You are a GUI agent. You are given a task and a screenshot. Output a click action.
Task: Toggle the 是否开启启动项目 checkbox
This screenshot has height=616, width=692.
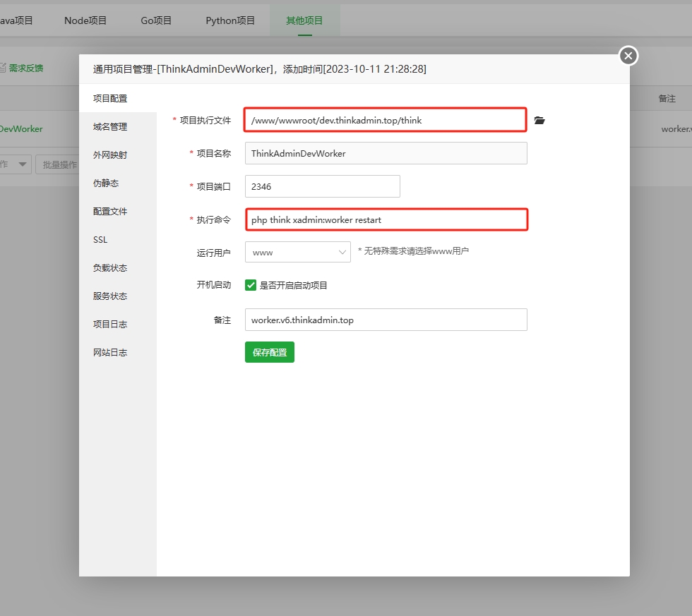coord(251,285)
